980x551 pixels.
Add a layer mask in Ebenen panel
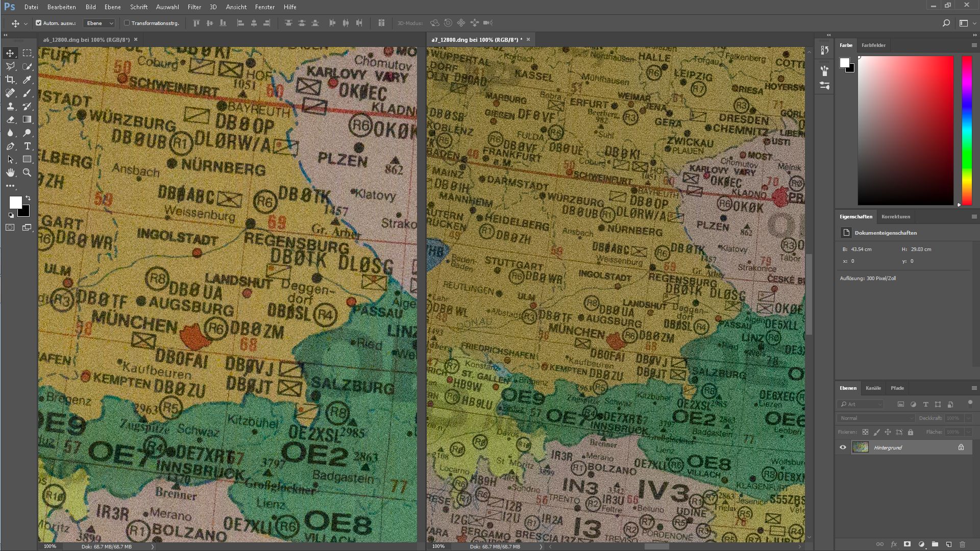click(x=907, y=544)
